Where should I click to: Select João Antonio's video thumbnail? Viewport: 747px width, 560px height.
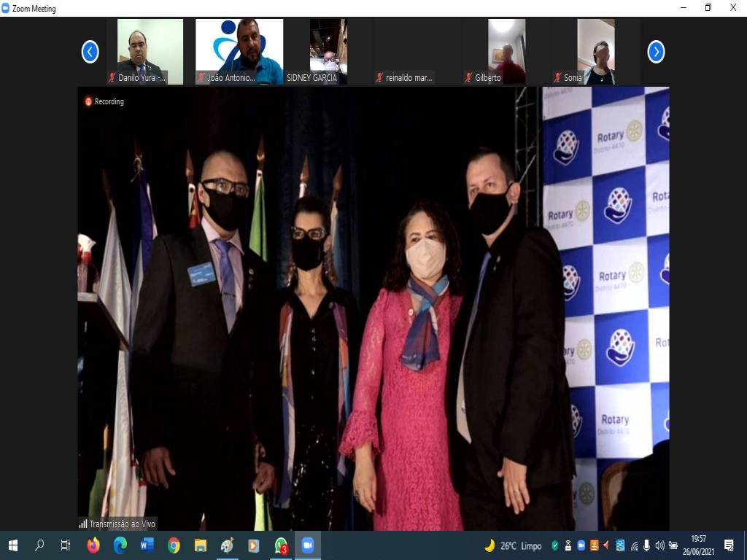pyautogui.click(x=239, y=51)
